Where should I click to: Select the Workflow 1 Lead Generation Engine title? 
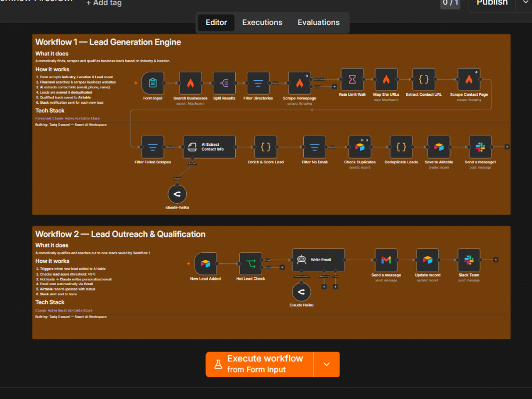click(108, 42)
